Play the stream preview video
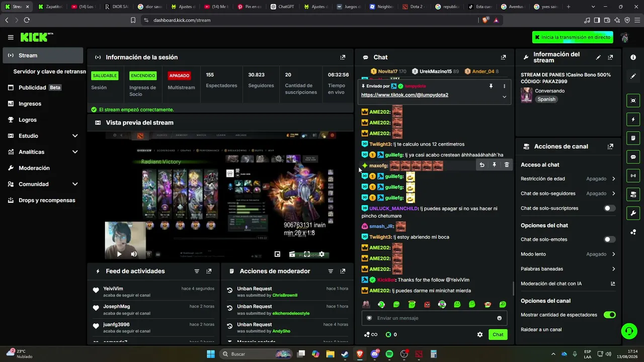This screenshot has width=644, height=362. (x=119, y=254)
